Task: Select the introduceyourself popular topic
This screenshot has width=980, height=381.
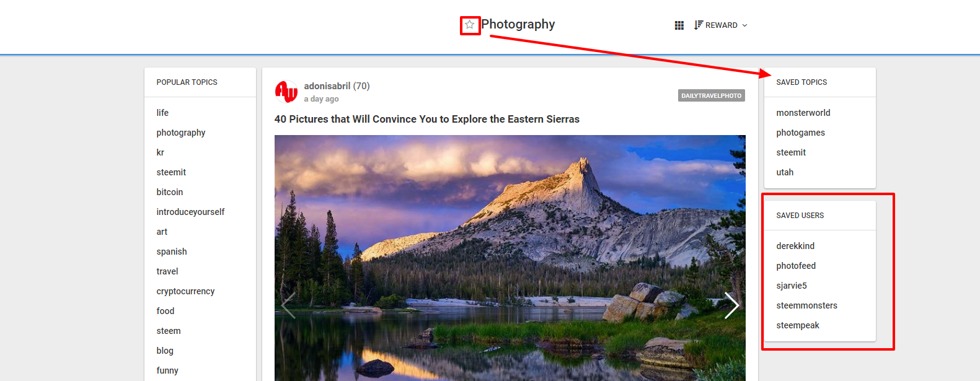Action: coord(190,212)
